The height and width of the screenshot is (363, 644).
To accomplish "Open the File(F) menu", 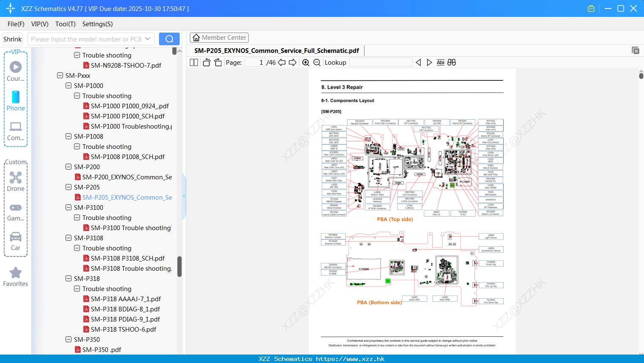I will click(x=16, y=24).
